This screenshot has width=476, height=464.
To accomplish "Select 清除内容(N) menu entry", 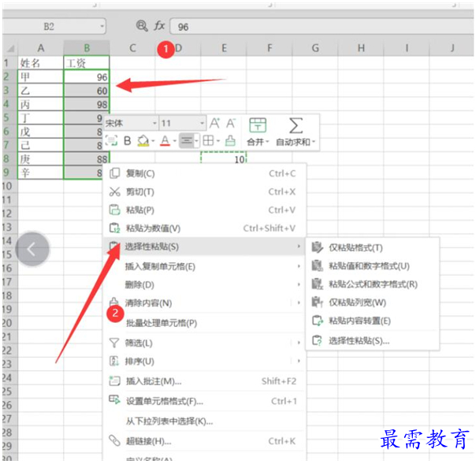I will [x=204, y=303].
